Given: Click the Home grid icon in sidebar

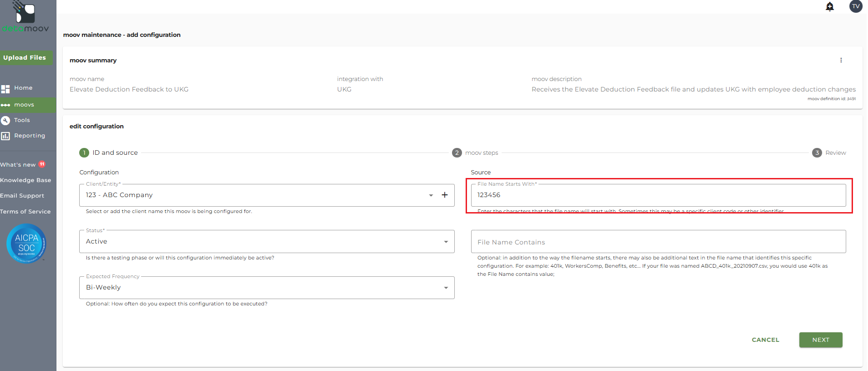Looking at the screenshot, I should coord(5,89).
